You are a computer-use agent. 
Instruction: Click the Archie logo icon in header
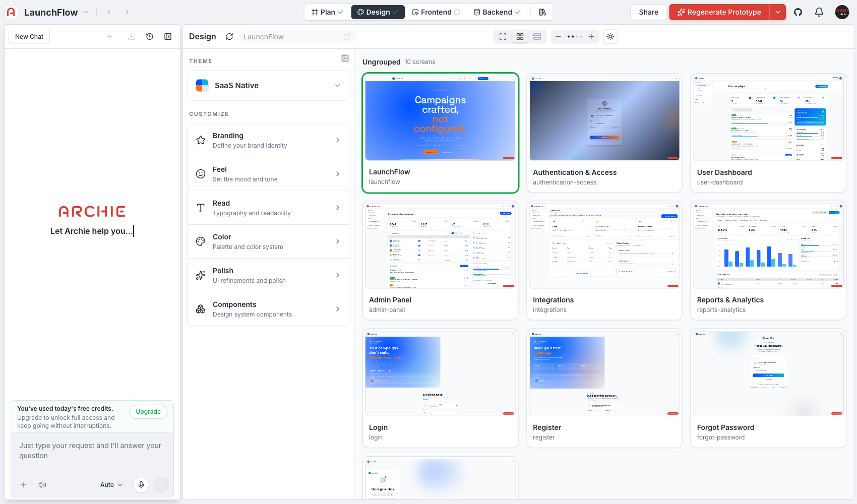(x=11, y=12)
